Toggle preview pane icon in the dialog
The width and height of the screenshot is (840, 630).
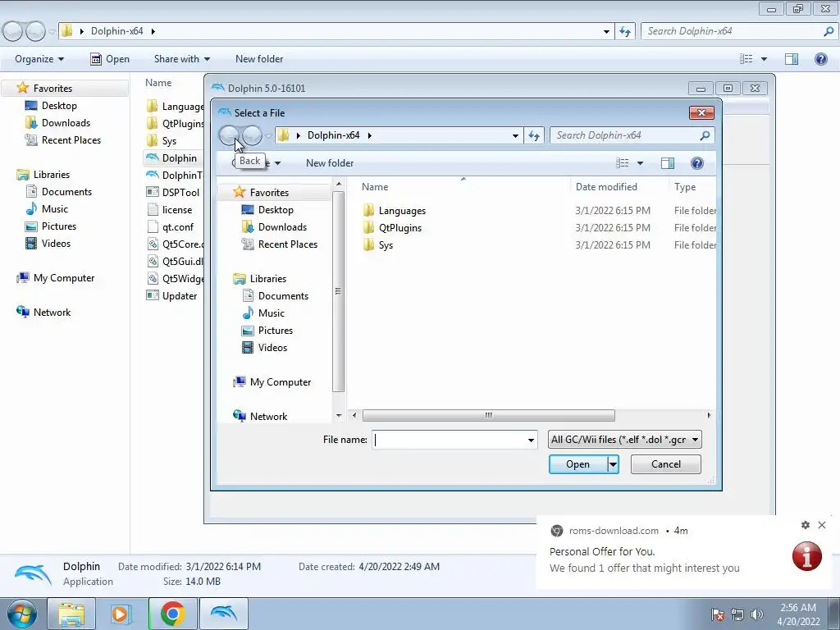668,163
